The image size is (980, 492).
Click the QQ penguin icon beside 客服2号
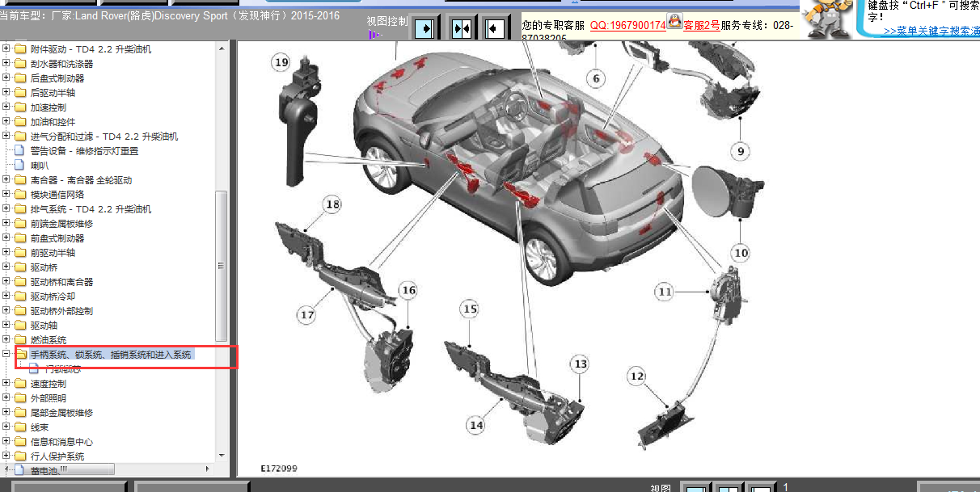click(674, 22)
